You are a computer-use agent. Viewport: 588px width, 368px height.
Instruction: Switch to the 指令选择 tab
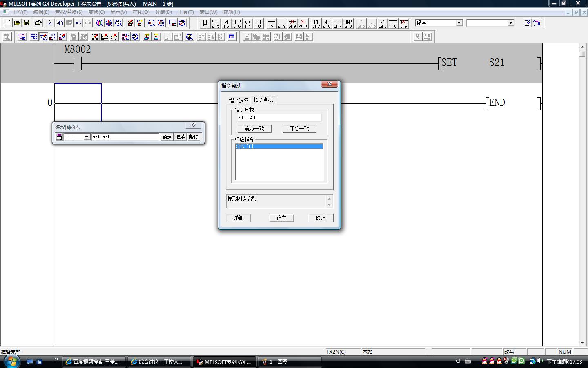tap(238, 100)
